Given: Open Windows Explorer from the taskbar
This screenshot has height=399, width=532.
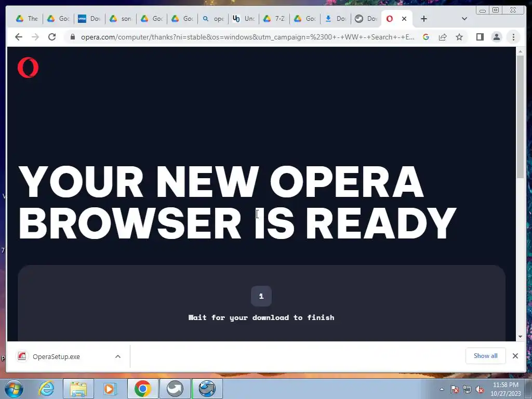Looking at the screenshot, I should coord(78,389).
